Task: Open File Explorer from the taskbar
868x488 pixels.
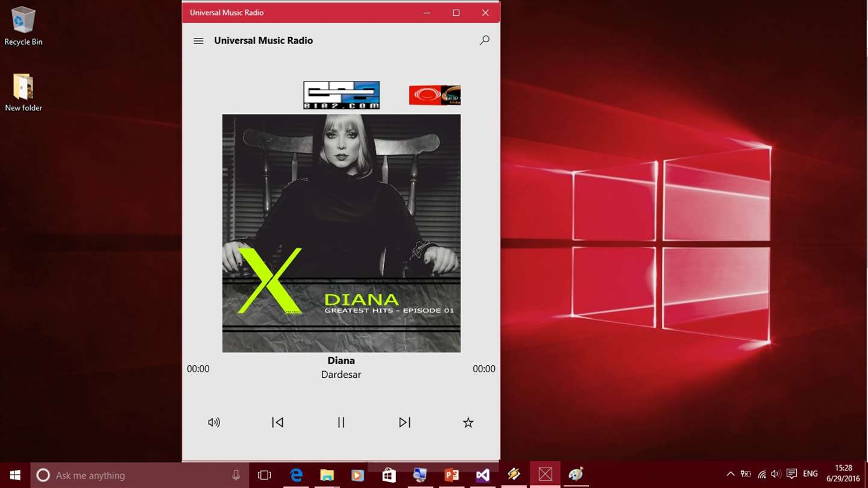Action: (x=327, y=475)
